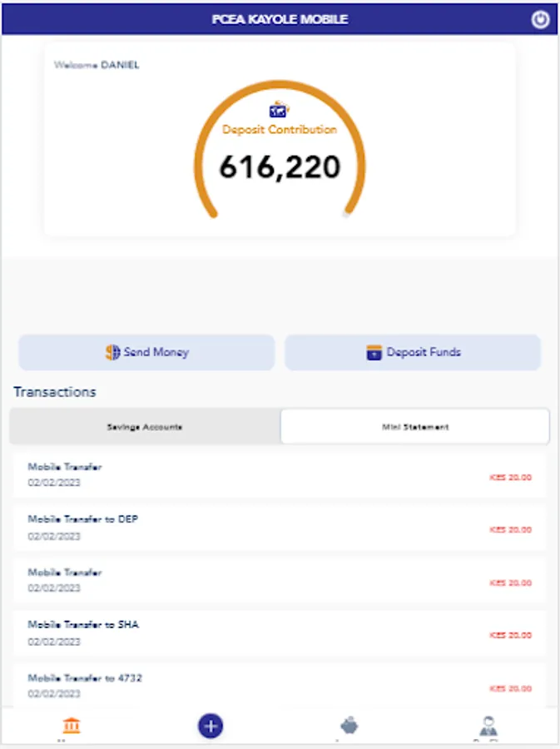Image resolution: width=560 pixels, height=749 pixels.
Task: Click the wallet icon on Deposit Funds
Action: click(x=374, y=352)
